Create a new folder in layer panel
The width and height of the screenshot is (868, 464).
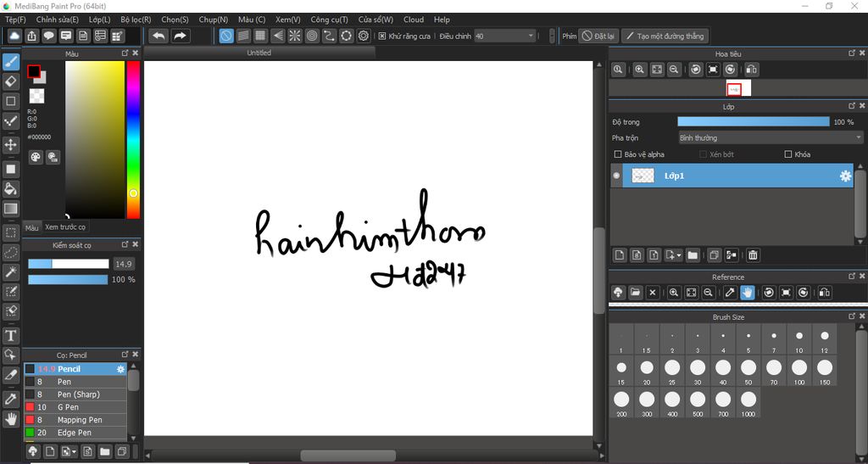tap(693, 255)
